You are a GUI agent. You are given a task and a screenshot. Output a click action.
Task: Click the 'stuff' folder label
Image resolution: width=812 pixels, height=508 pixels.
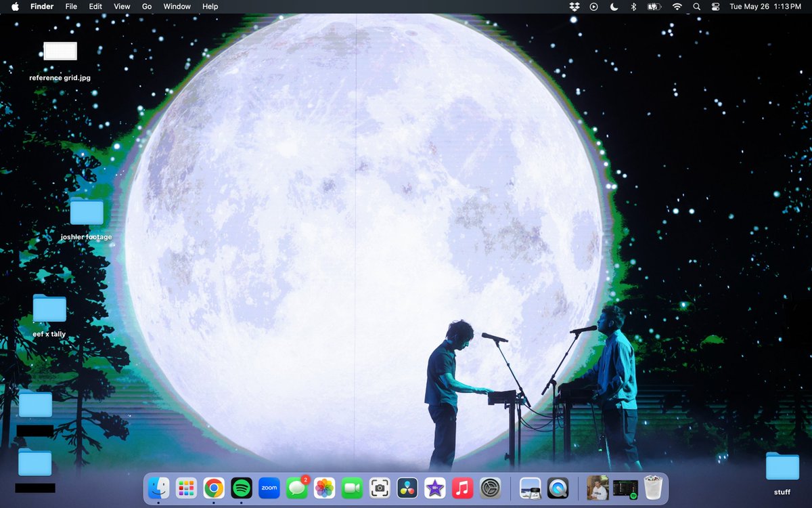point(782,492)
